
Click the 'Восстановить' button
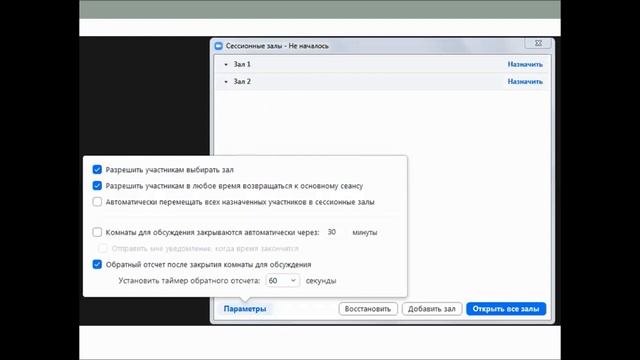[x=368, y=309]
